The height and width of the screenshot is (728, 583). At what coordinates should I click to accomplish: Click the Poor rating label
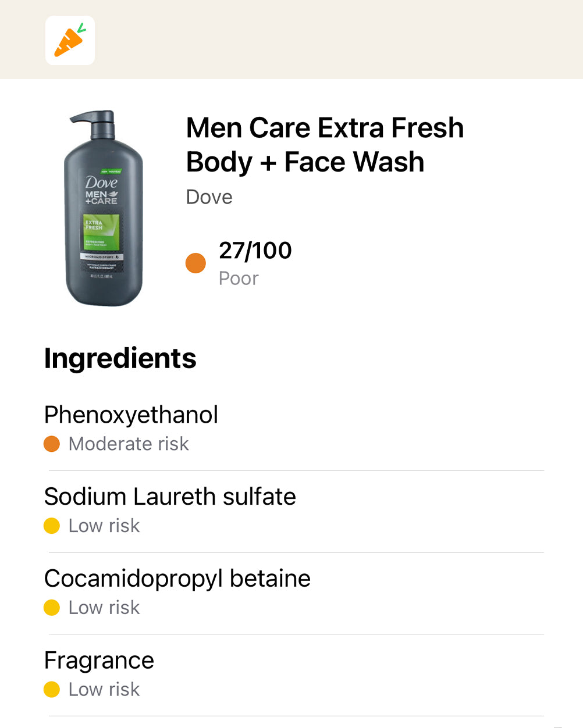pos(239,279)
